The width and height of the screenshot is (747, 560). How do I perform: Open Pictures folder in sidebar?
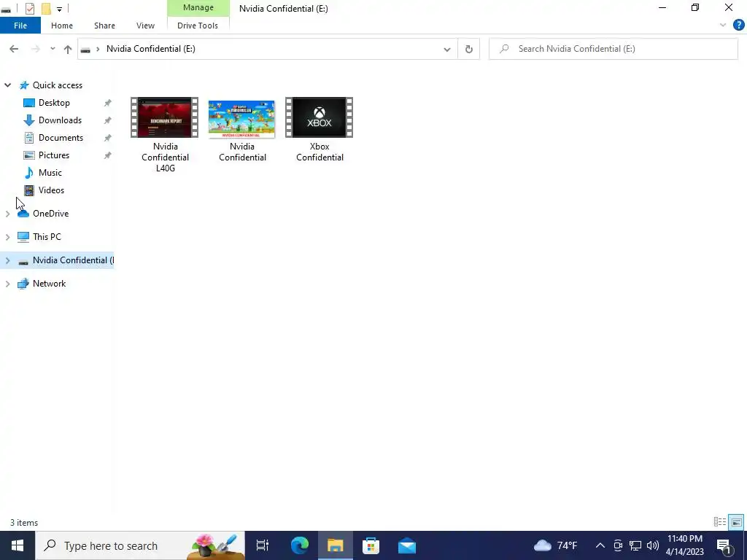[x=54, y=155]
